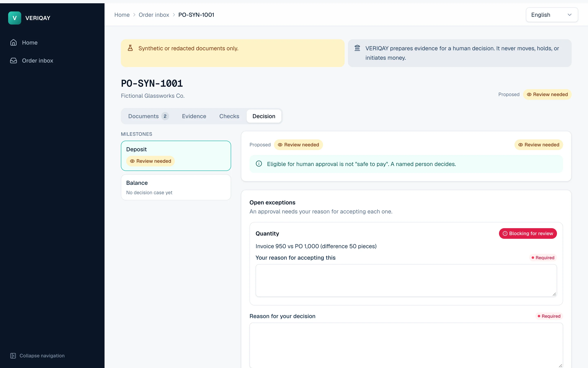588x368 pixels.
Task: Open the English language dropdown
Action: point(552,15)
